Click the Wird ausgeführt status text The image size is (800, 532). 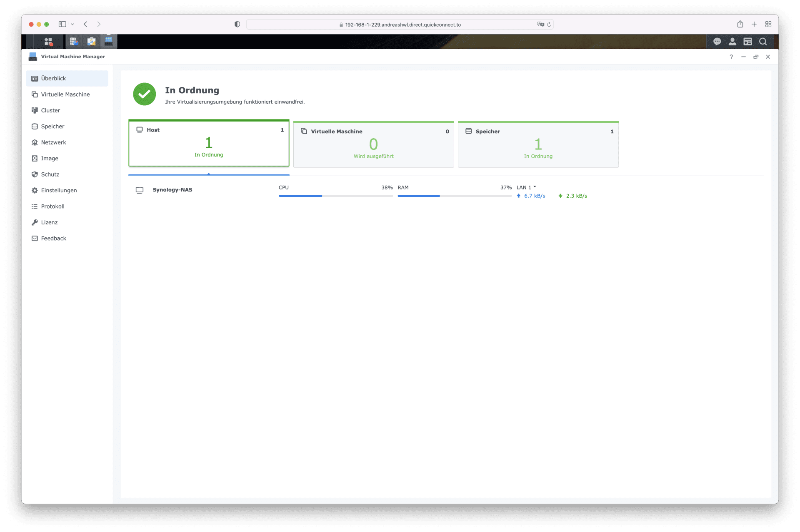[x=373, y=157]
